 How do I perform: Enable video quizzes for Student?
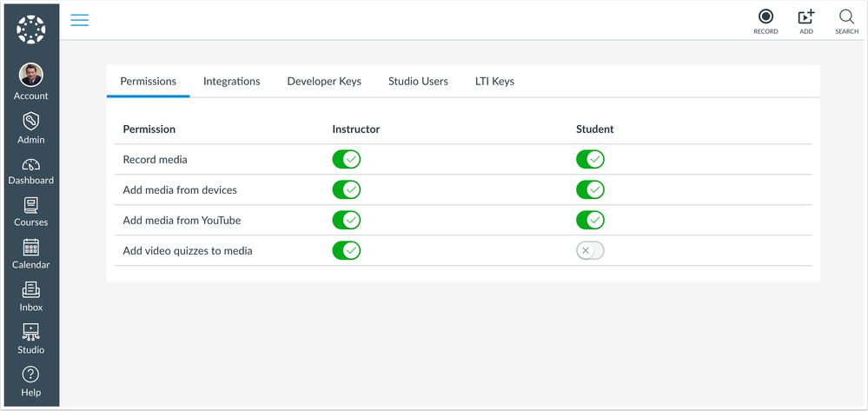(x=590, y=251)
